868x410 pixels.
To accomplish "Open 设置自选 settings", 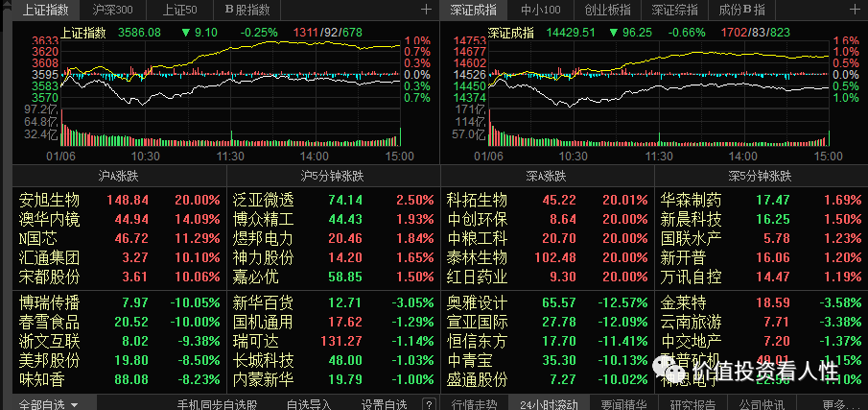I will point(384,404).
